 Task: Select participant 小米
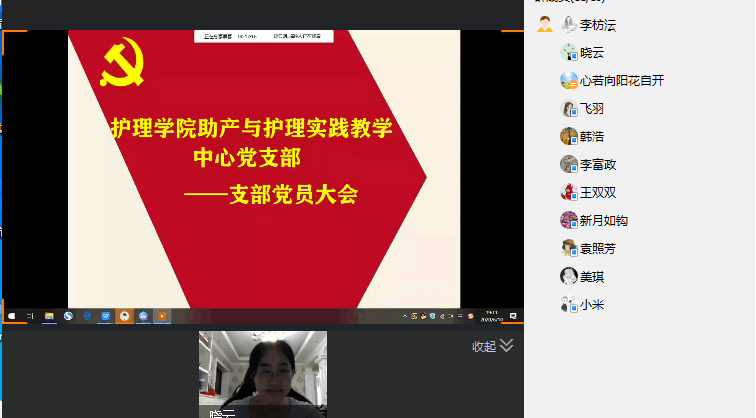591,305
